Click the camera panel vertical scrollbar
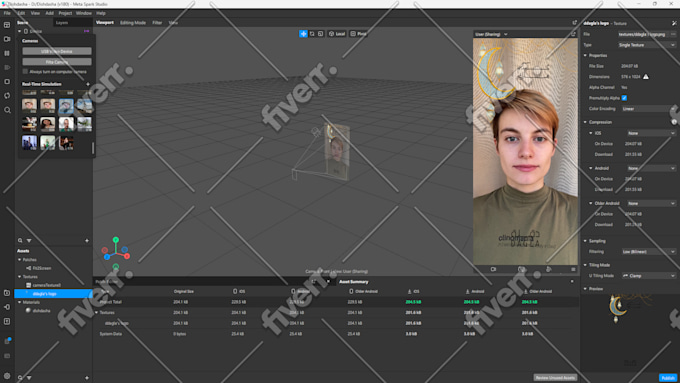This screenshot has width=680, height=383. pos(93,148)
